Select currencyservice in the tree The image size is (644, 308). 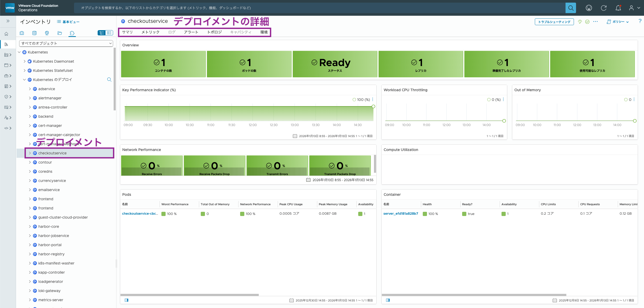(x=52, y=181)
